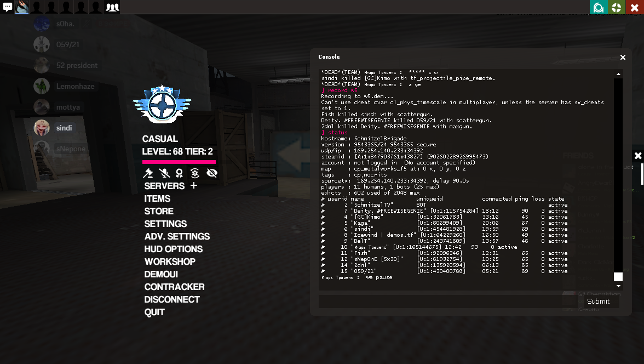Click the green TF2 crosshair logo button
Screen dimensions: 644x364
pos(617,7)
